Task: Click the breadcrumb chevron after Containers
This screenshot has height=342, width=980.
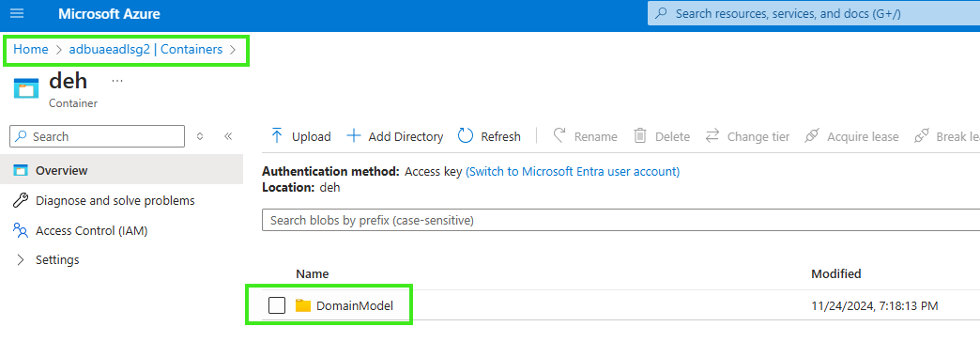Action: (233, 50)
